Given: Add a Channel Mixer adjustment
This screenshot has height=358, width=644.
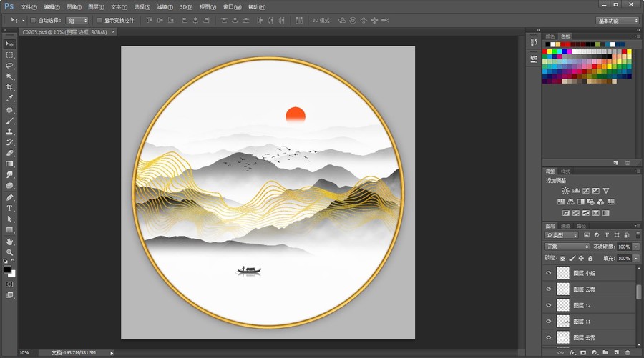Looking at the screenshot, I should pos(600,202).
